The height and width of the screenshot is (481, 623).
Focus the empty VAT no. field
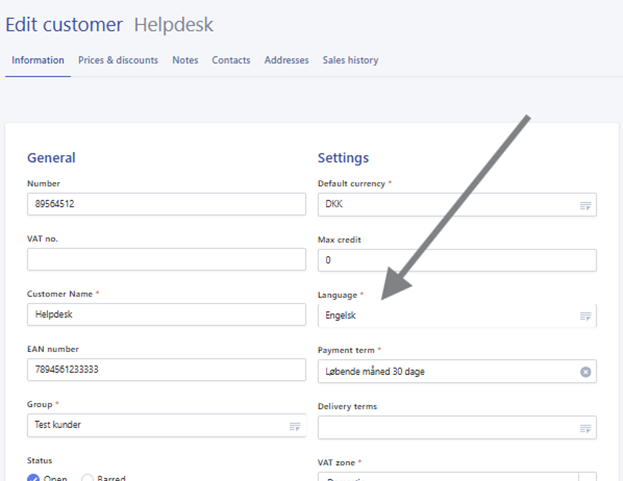tap(166, 259)
